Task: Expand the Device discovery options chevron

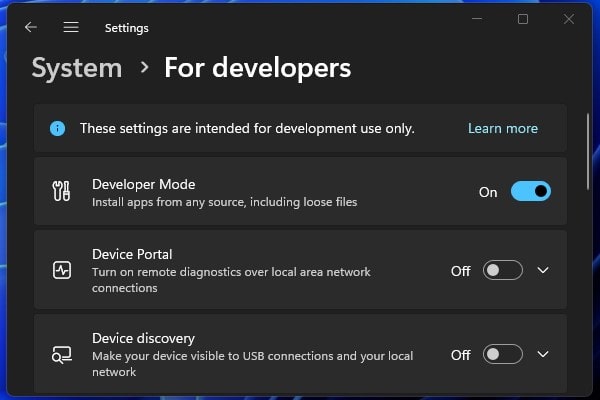Action: click(x=543, y=354)
